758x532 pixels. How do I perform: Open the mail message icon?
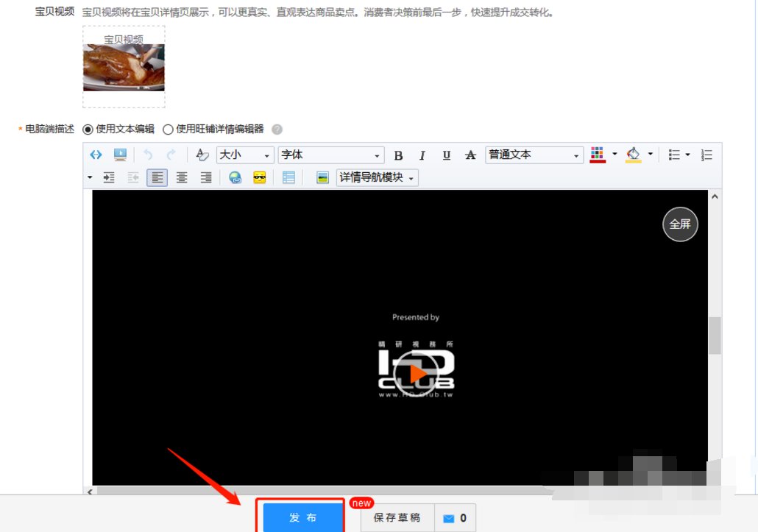[449, 518]
